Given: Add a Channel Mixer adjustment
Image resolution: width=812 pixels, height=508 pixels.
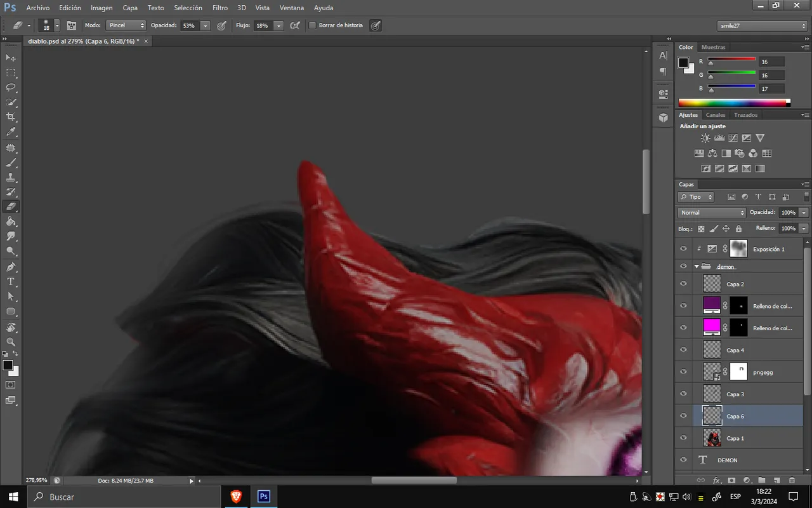Looking at the screenshot, I should click(x=753, y=153).
